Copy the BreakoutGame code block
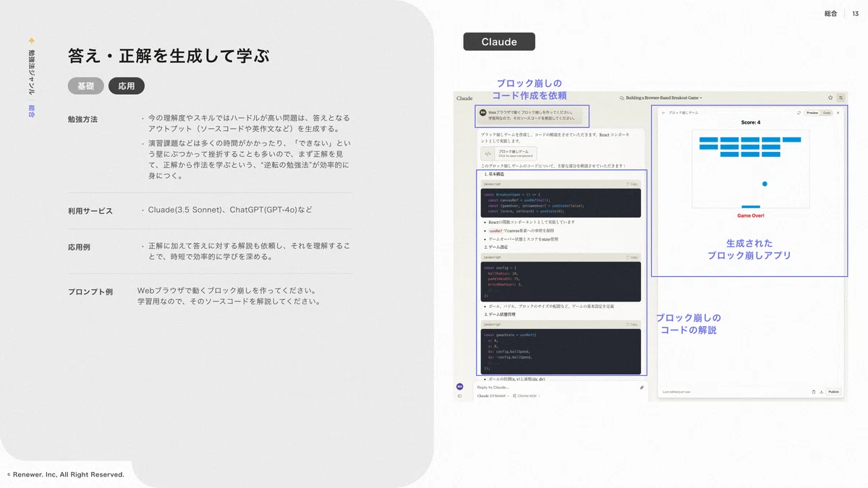868x488 pixels. point(634,184)
